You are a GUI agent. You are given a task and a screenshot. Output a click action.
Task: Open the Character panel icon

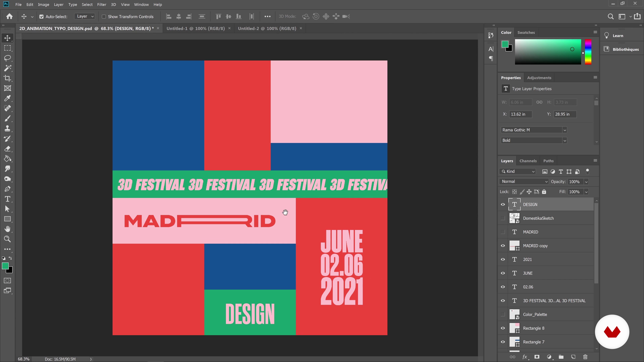pos(491,49)
